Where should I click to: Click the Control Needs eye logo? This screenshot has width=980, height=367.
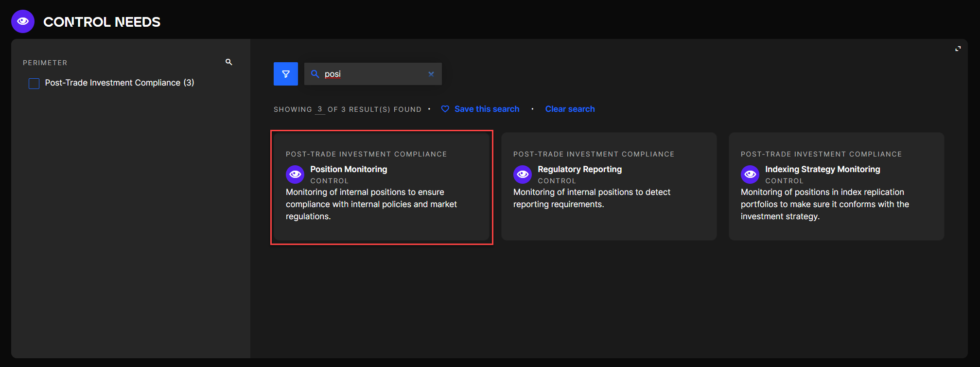tap(23, 21)
